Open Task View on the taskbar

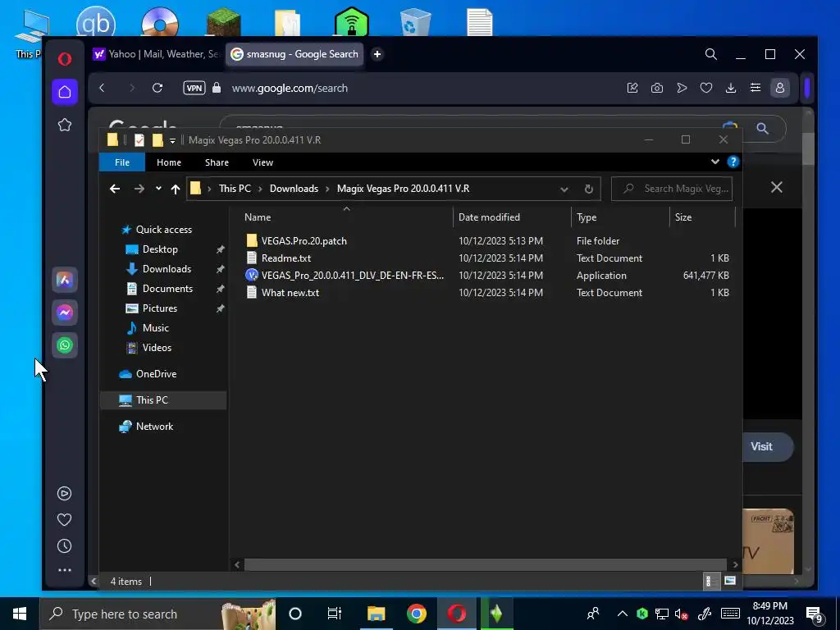pyautogui.click(x=335, y=614)
